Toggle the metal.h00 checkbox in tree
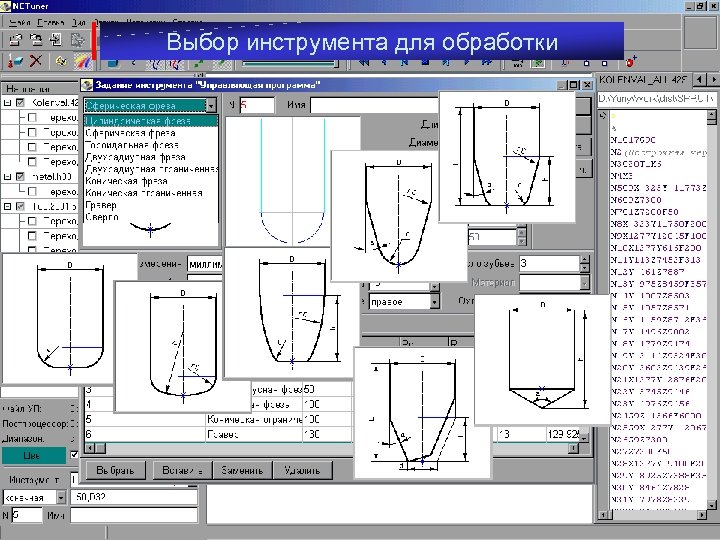 [20, 176]
